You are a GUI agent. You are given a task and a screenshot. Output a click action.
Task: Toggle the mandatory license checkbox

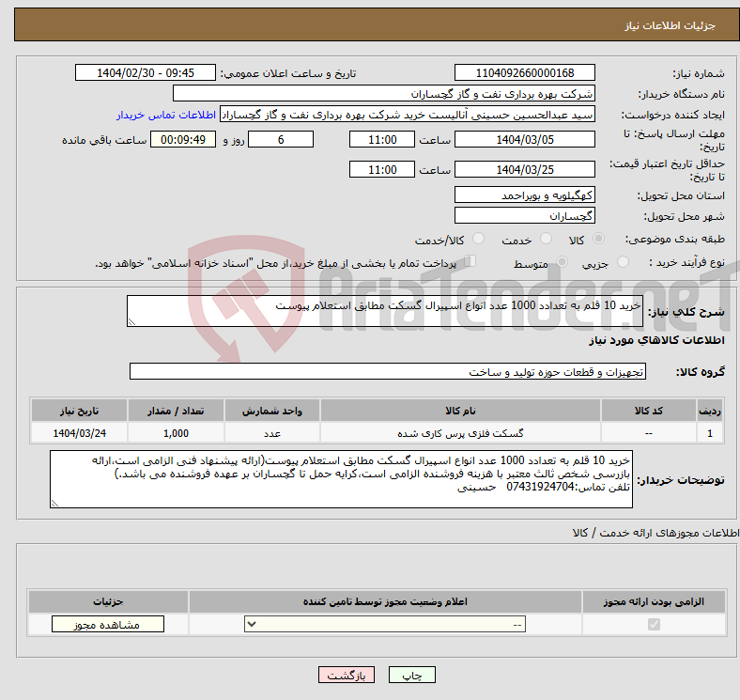pyautogui.click(x=654, y=625)
